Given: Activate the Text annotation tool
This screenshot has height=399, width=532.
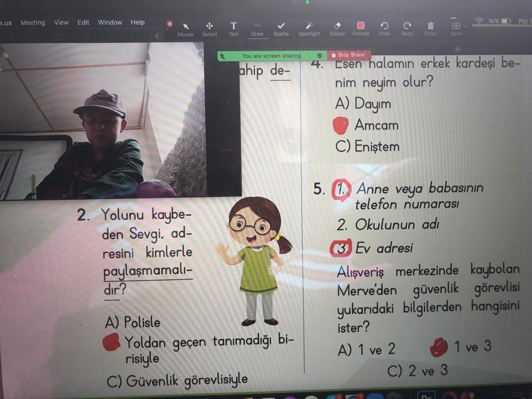Looking at the screenshot, I should pos(234,28).
